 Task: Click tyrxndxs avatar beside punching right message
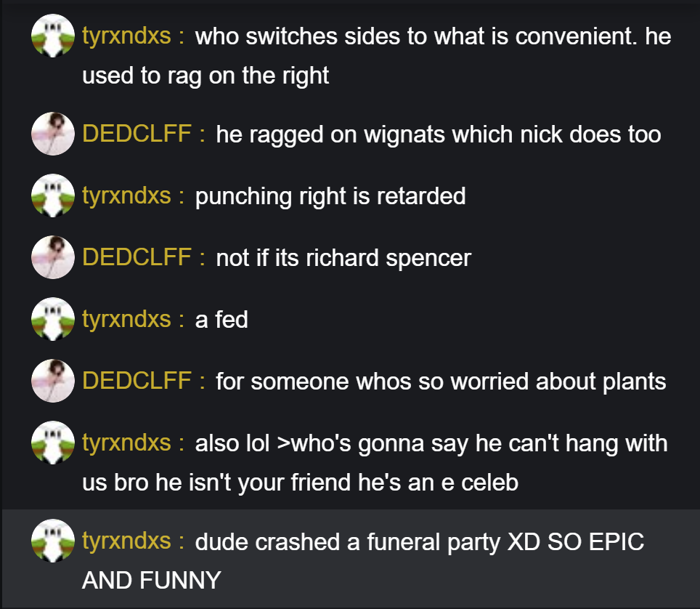pyautogui.click(x=53, y=195)
